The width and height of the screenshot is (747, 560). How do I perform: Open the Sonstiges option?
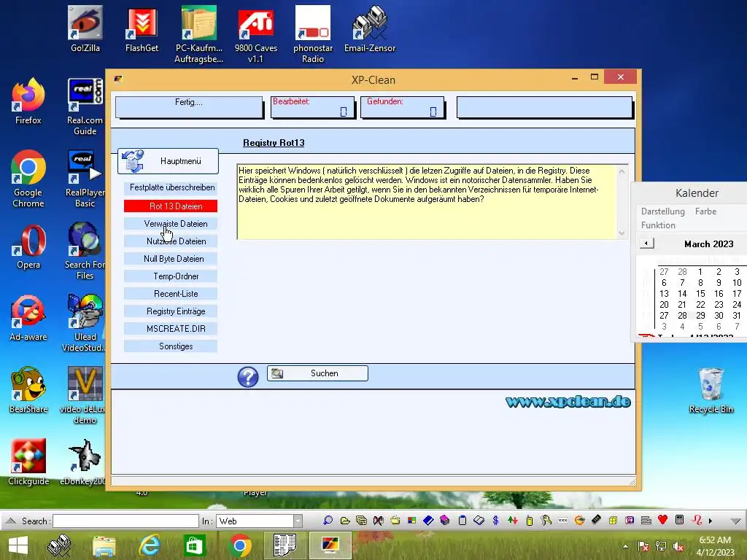point(171,346)
